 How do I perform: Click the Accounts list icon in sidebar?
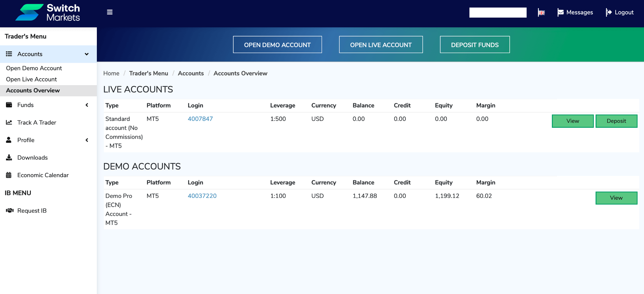9,54
